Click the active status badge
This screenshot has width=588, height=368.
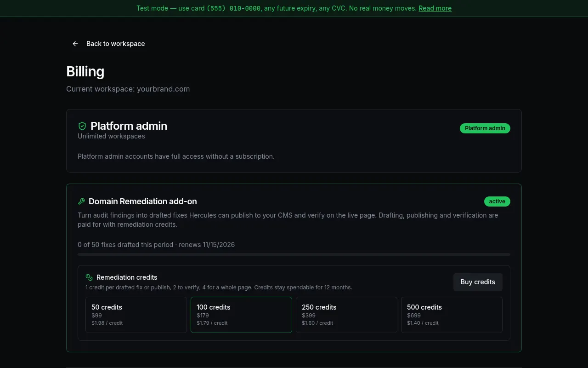pyautogui.click(x=497, y=201)
